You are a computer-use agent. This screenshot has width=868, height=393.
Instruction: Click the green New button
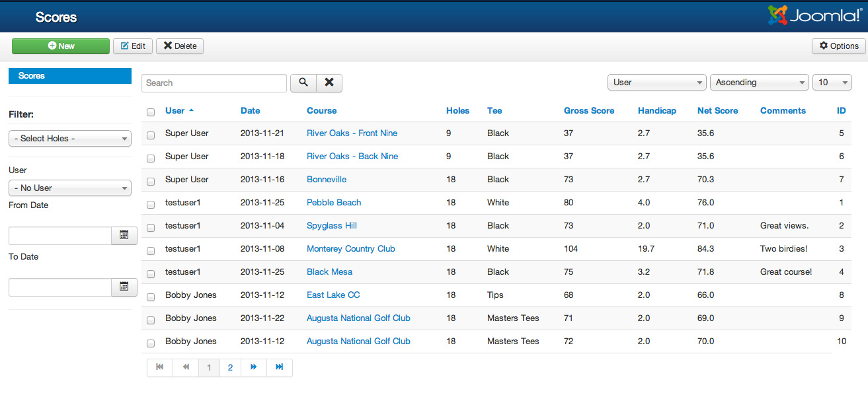coord(61,46)
